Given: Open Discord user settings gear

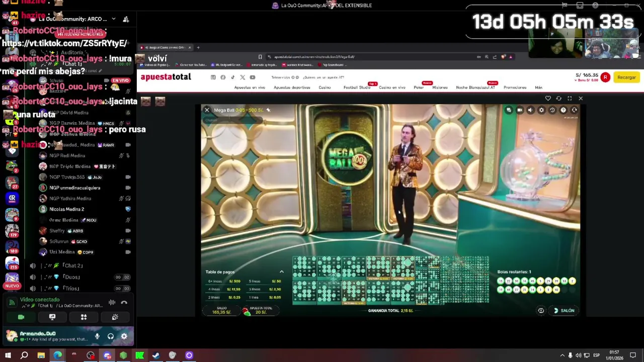Looking at the screenshot, I should (x=124, y=336).
